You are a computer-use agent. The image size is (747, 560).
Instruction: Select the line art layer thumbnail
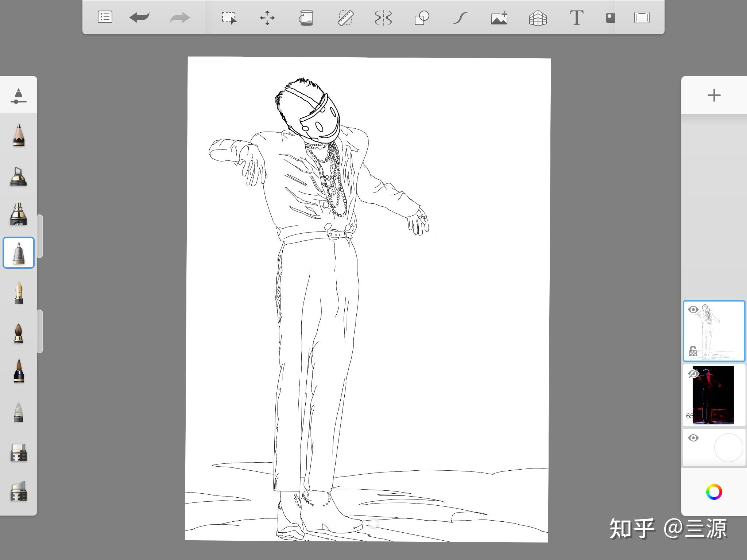click(x=714, y=331)
